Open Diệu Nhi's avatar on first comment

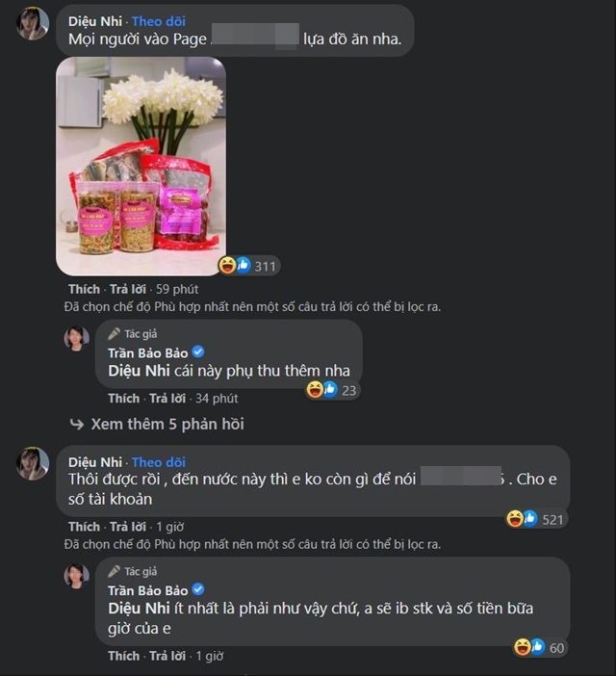(33, 24)
